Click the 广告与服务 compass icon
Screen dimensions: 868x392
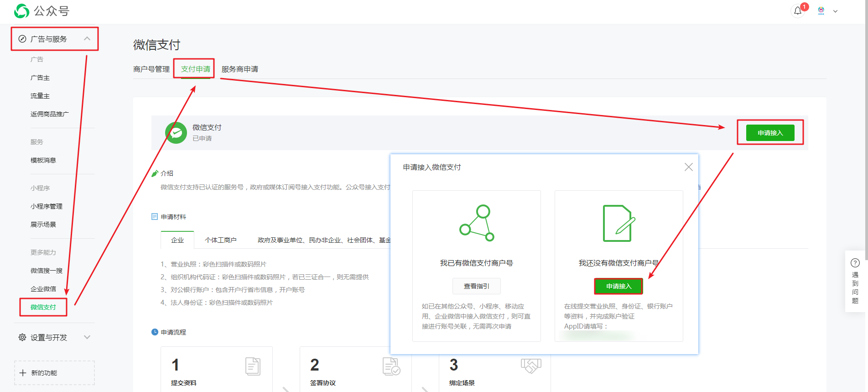[x=22, y=39]
